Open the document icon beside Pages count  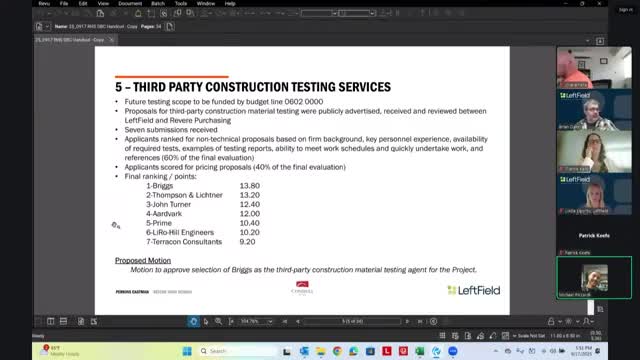[170, 27]
